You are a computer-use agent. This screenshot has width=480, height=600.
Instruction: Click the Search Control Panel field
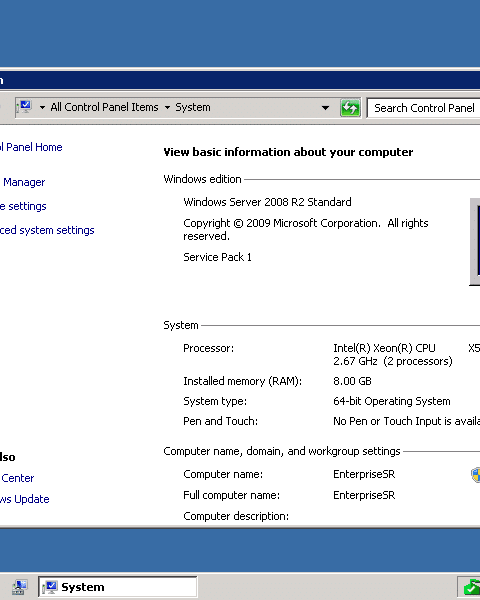423,108
